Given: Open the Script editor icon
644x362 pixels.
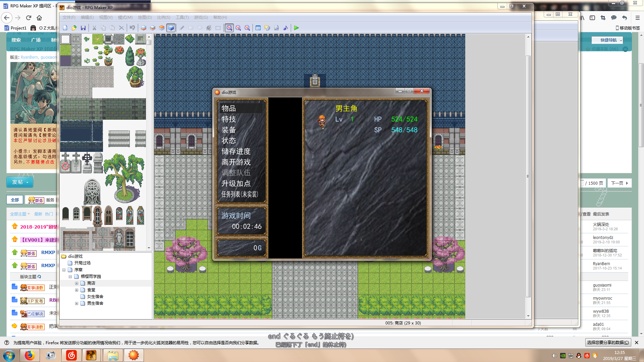Looking at the screenshot, I should click(276, 28).
